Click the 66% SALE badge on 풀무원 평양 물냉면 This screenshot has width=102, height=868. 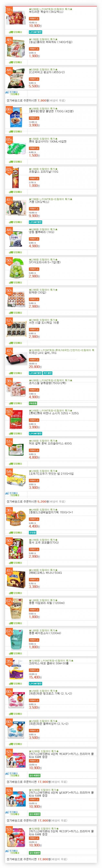pos(9,110)
